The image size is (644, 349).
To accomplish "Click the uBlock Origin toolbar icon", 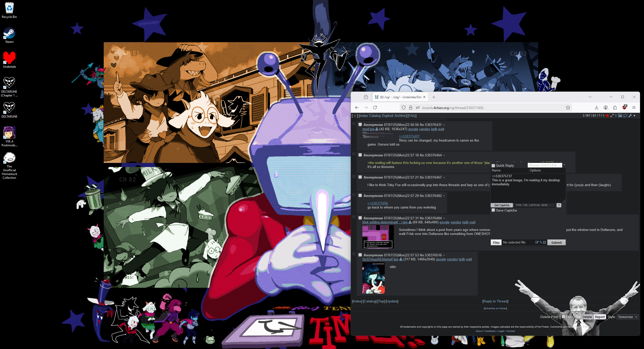I will [x=624, y=107].
